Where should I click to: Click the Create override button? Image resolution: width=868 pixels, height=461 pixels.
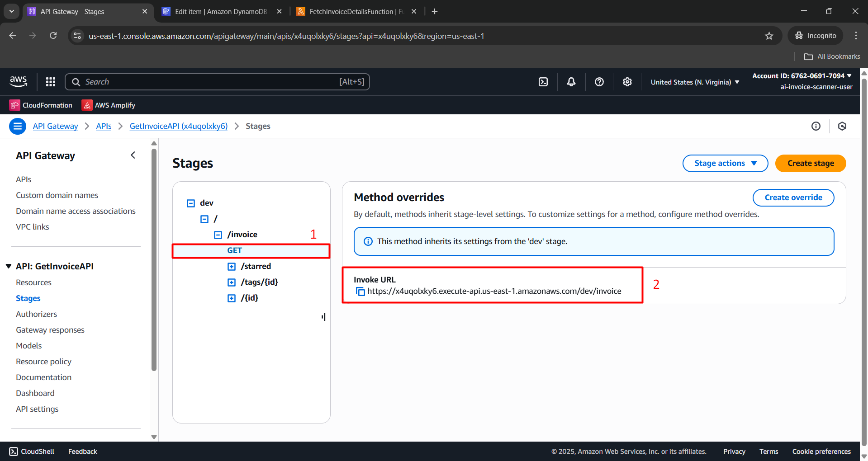793,198
